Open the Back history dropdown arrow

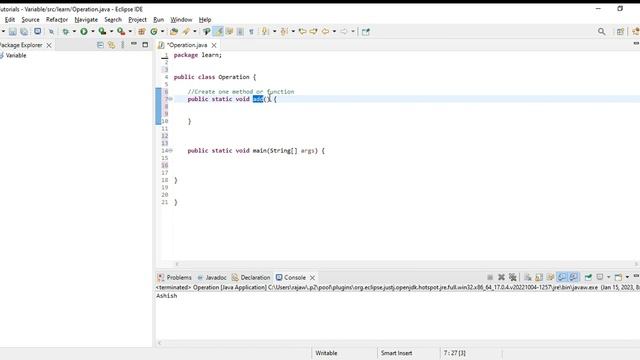[x=334, y=31]
